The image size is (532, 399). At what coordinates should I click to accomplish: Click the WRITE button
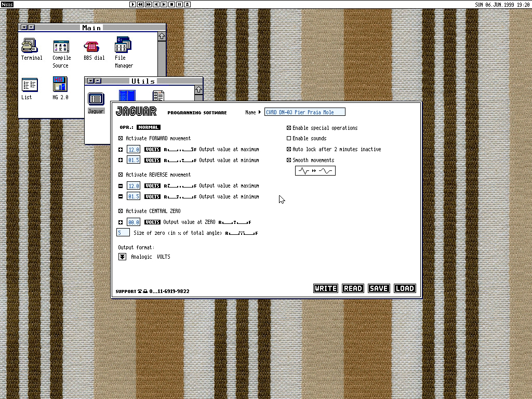coord(326,288)
